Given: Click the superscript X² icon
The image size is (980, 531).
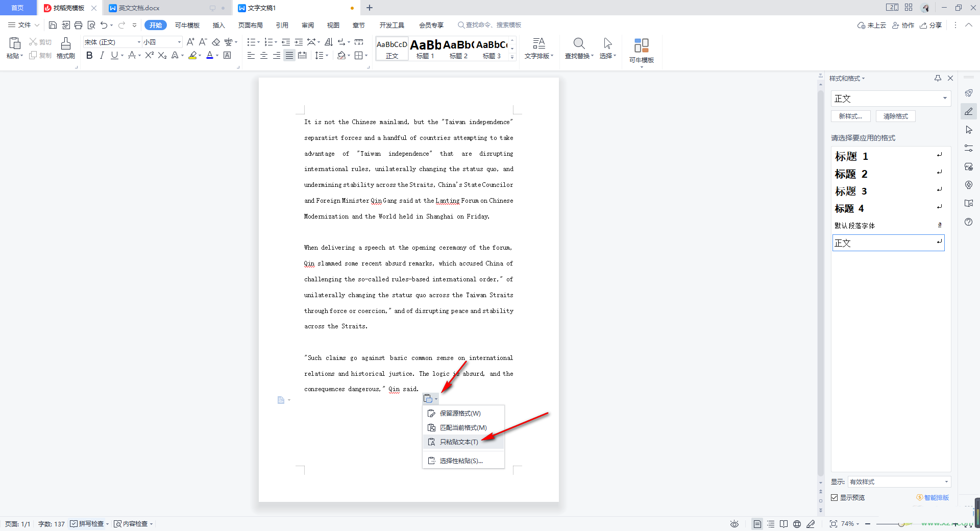Looking at the screenshot, I should [149, 55].
